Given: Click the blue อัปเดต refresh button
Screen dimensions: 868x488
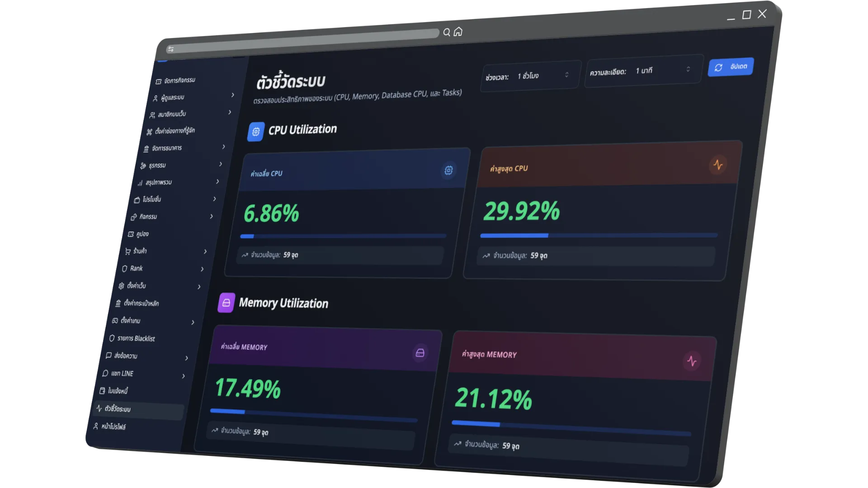Looking at the screenshot, I should tap(730, 67).
